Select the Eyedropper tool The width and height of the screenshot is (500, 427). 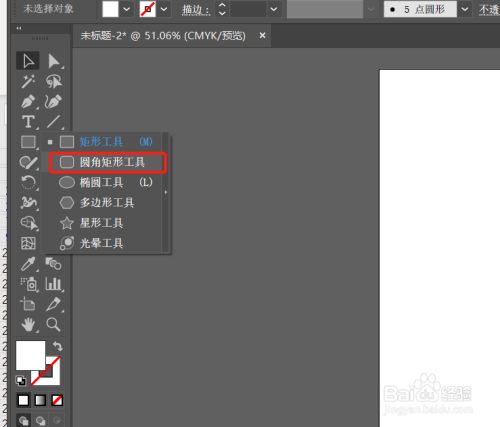[28, 264]
